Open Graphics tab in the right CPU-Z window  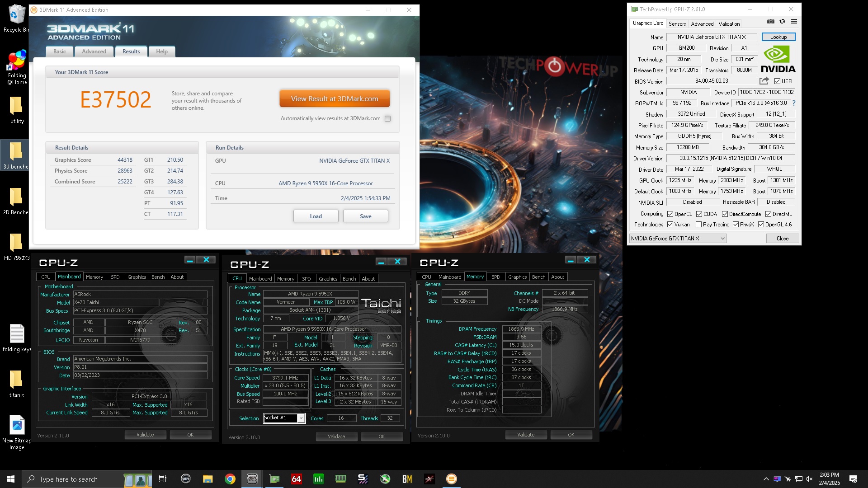[517, 277]
